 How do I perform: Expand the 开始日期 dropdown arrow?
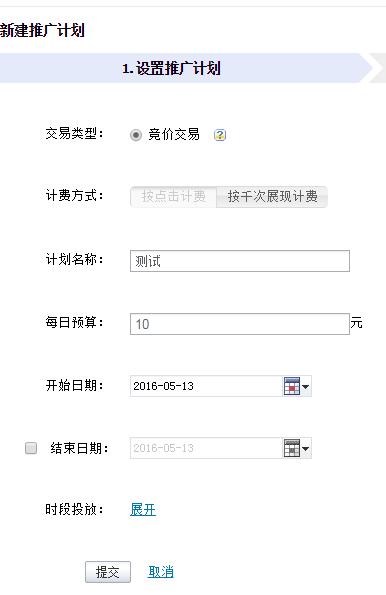click(x=306, y=387)
